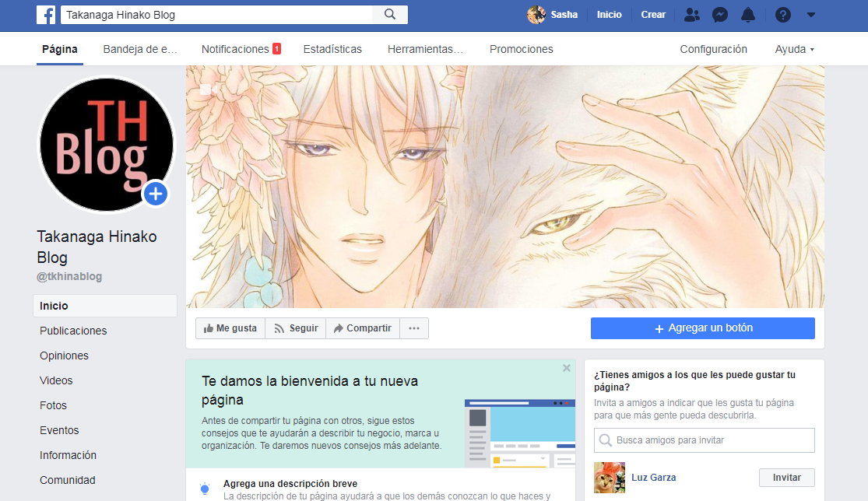The image size is (868, 501).
Task: Click the Seguir button
Action: click(296, 328)
